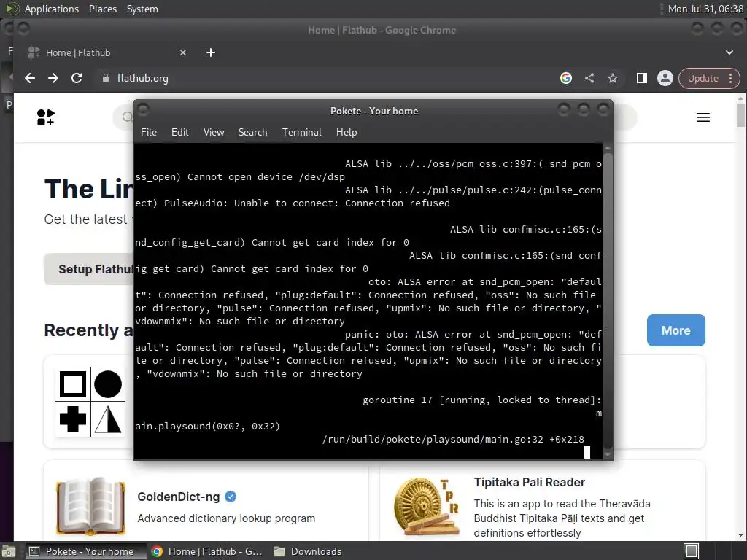Open the Pokete terminal window menu button
The width and height of the screenshot is (747, 560).
click(143, 110)
